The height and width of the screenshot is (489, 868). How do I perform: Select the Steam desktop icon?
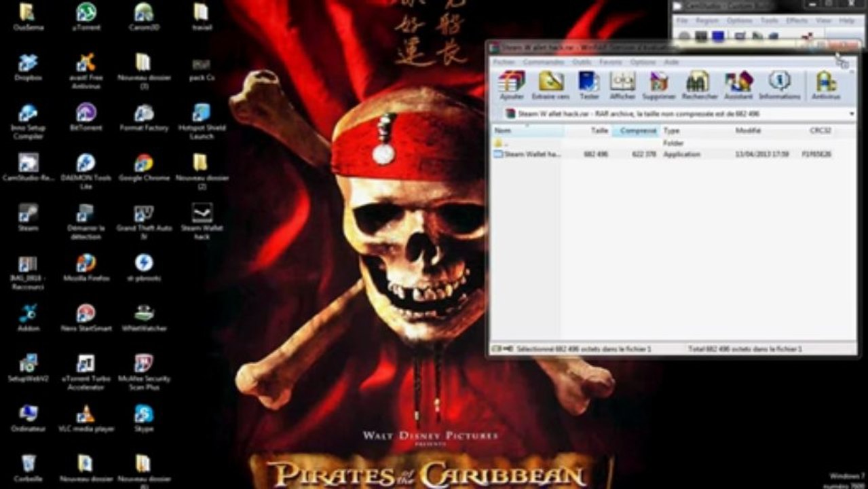[x=28, y=218]
